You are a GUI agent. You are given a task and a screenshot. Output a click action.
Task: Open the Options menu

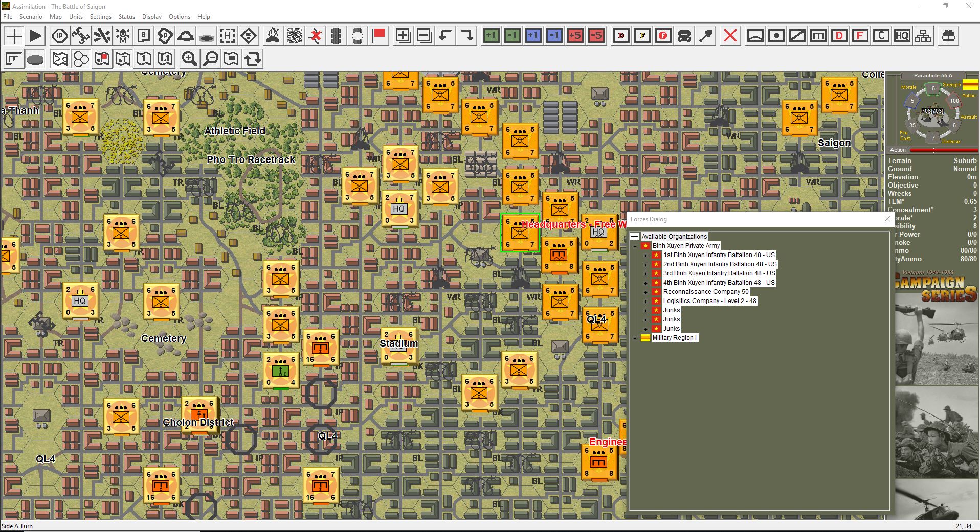click(x=180, y=17)
